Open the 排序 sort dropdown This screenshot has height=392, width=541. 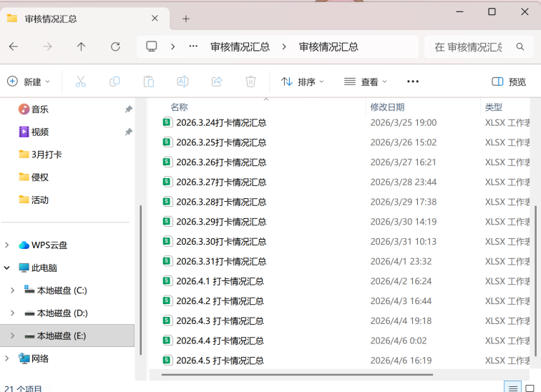tap(302, 82)
